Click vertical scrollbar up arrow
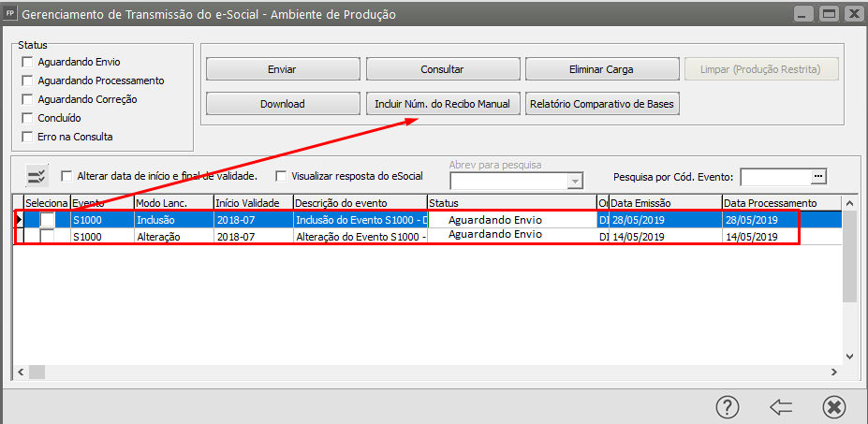Viewport: 868px width, 424px height. tap(849, 201)
